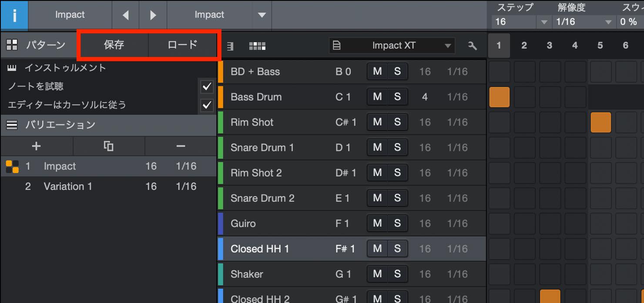This screenshot has height=303, width=644.
Task: Click the スウィング 0 % value field
Action: tap(630, 22)
